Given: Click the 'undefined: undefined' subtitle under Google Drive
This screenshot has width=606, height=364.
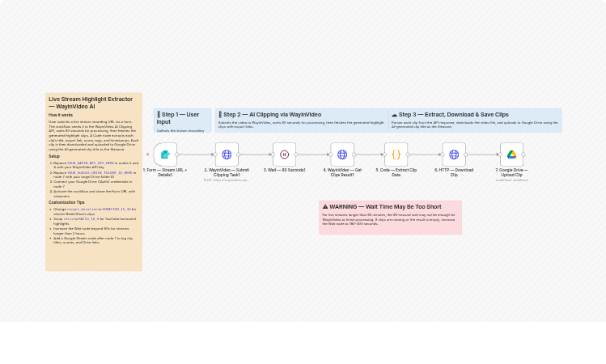Looking at the screenshot, I should click(x=511, y=180).
